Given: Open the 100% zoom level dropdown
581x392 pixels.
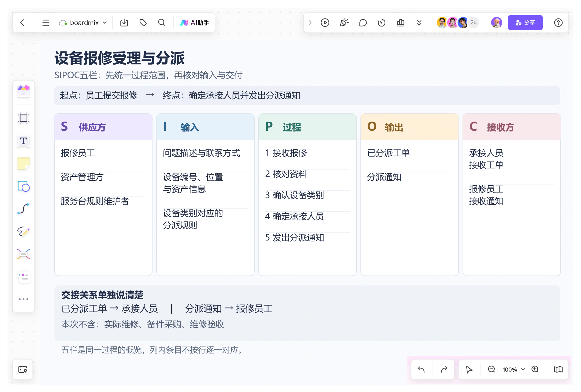Looking at the screenshot, I should click(513, 370).
